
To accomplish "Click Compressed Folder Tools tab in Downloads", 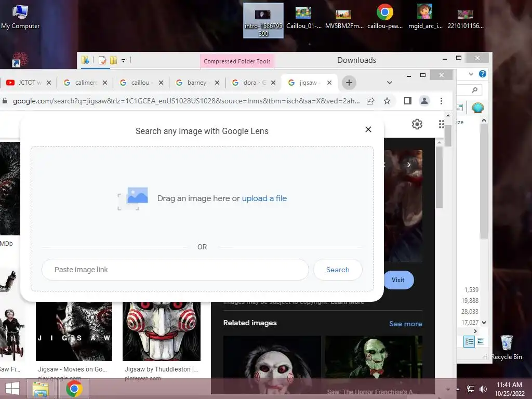I will point(237,61).
